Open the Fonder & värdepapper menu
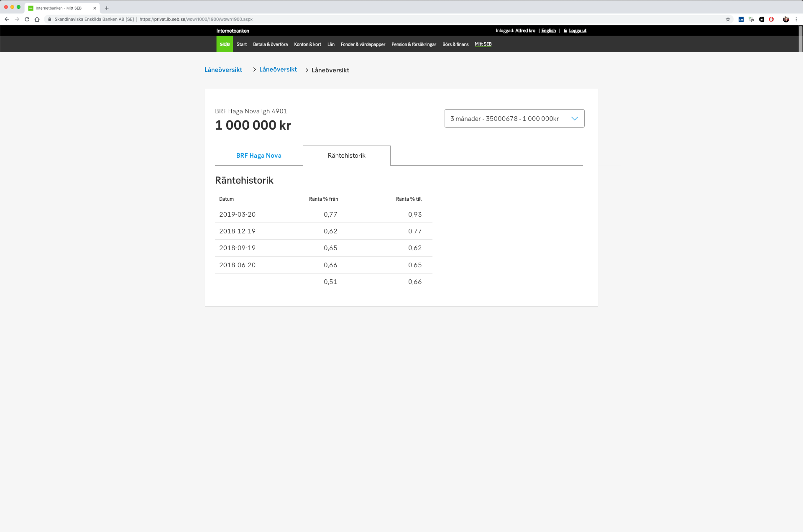 click(x=363, y=44)
